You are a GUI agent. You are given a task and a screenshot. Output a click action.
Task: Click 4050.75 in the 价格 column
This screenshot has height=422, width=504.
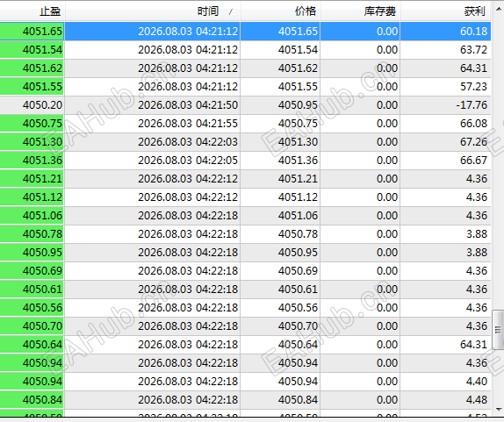(298, 124)
